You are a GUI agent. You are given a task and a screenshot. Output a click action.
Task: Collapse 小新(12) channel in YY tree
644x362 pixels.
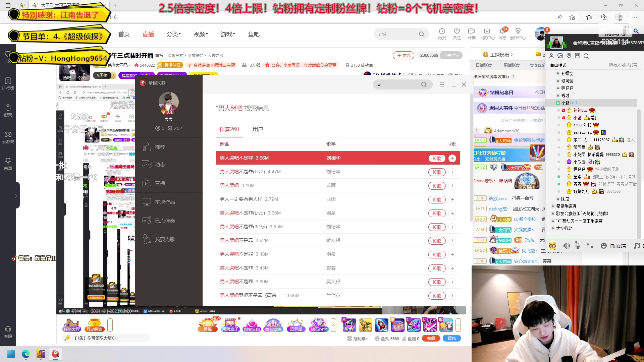pyautogui.click(x=557, y=103)
